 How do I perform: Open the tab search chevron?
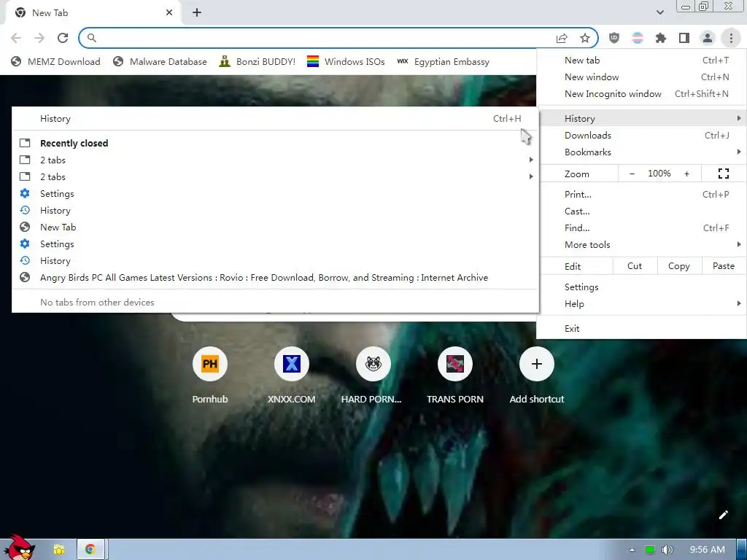(x=659, y=13)
